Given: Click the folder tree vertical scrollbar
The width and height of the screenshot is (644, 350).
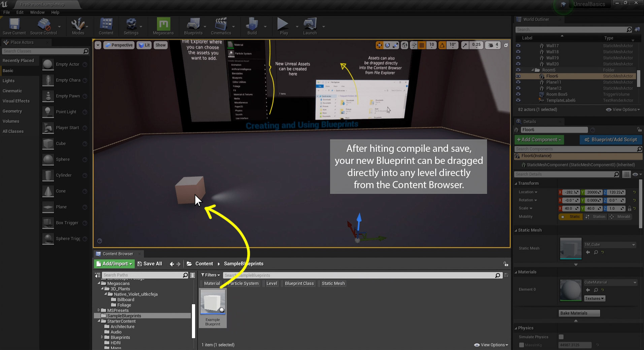Looking at the screenshot, I should (x=193, y=321).
